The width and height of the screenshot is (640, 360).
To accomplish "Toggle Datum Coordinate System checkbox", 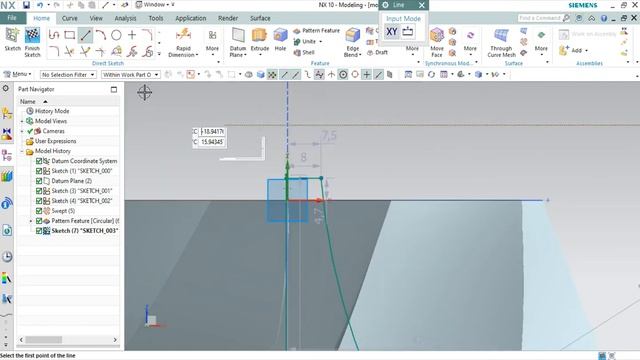I will (x=39, y=161).
